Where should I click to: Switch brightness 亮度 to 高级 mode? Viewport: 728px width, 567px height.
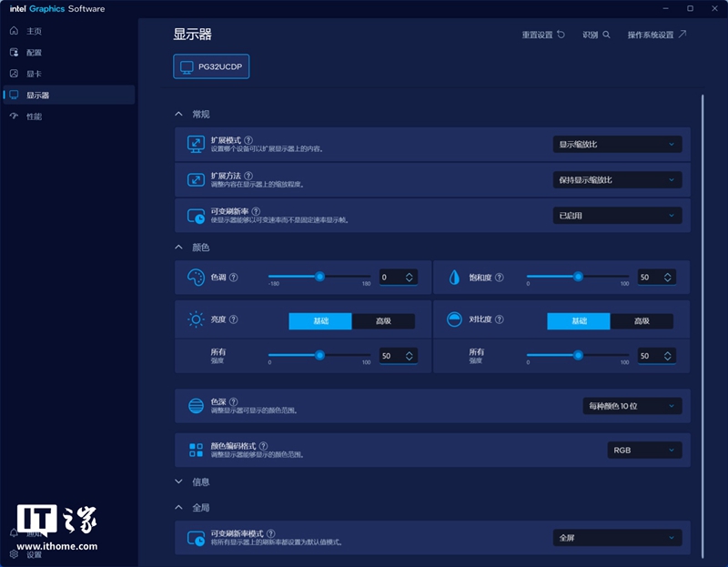(383, 321)
